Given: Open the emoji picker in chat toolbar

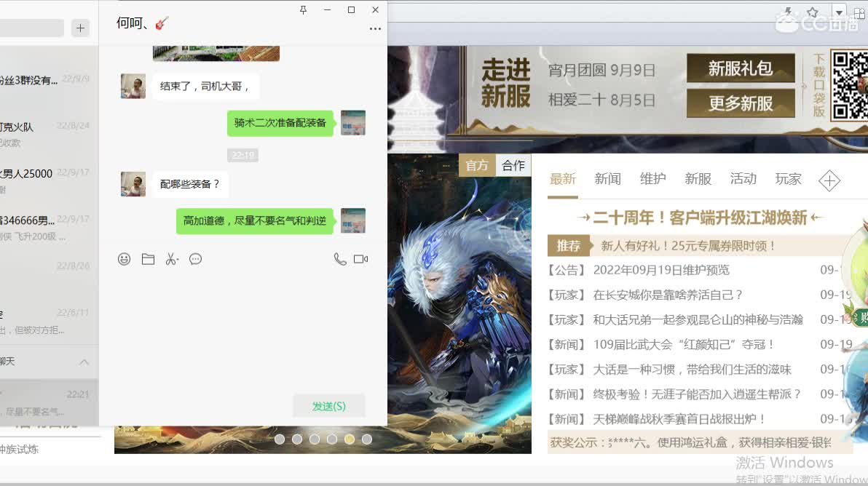Looking at the screenshot, I should coord(124,259).
